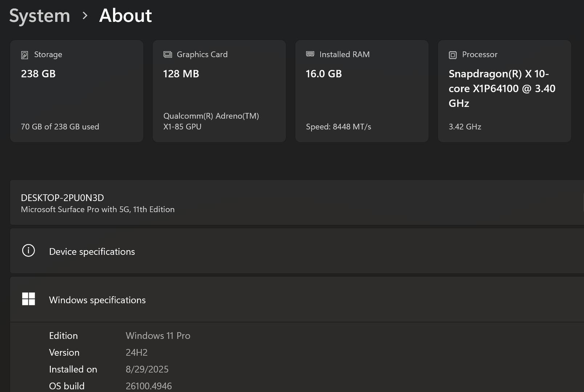The width and height of the screenshot is (584, 392).
Task: Click the Graphics Card icon
Action: (167, 54)
